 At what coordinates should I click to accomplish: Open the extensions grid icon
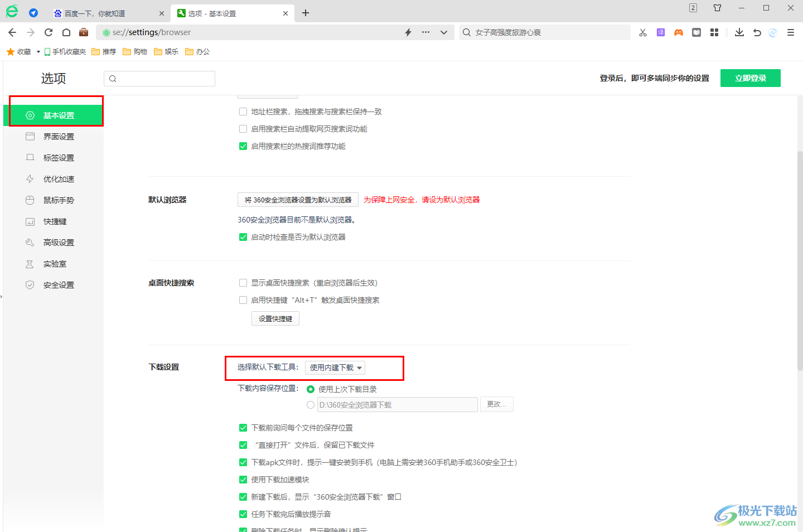(714, 32)
